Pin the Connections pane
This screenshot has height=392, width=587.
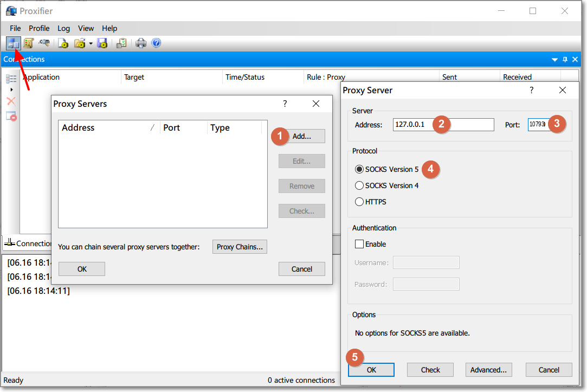click(565, 59)
